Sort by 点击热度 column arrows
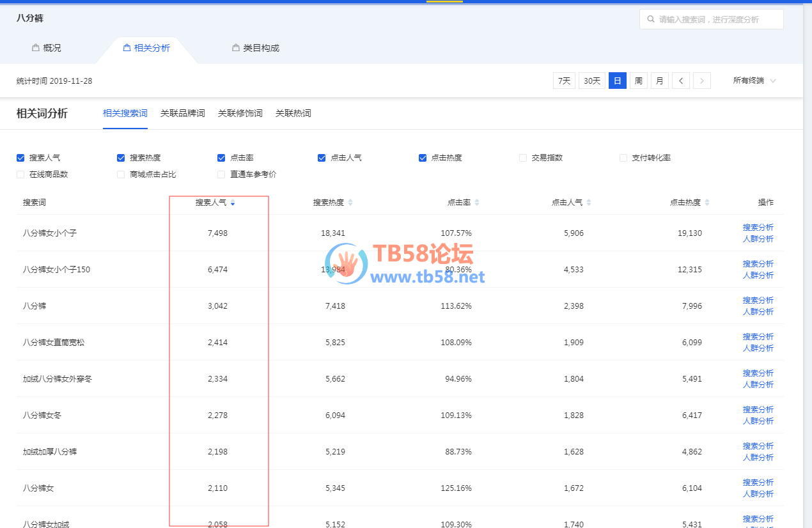812x528 pixels. 707,203
